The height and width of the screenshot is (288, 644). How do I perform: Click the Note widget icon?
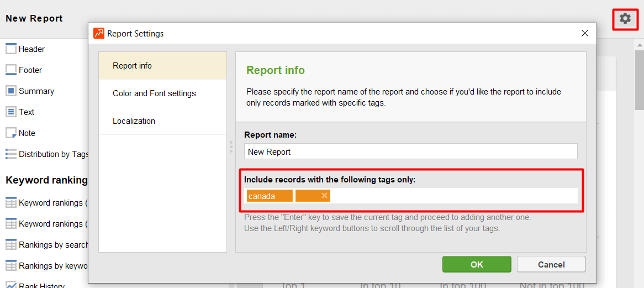pos(10,133)
